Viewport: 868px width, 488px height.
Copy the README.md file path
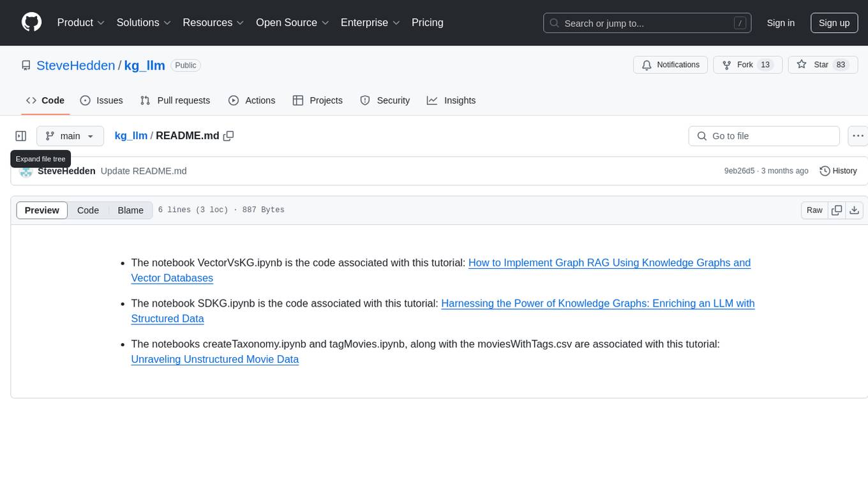click(228, 135)
